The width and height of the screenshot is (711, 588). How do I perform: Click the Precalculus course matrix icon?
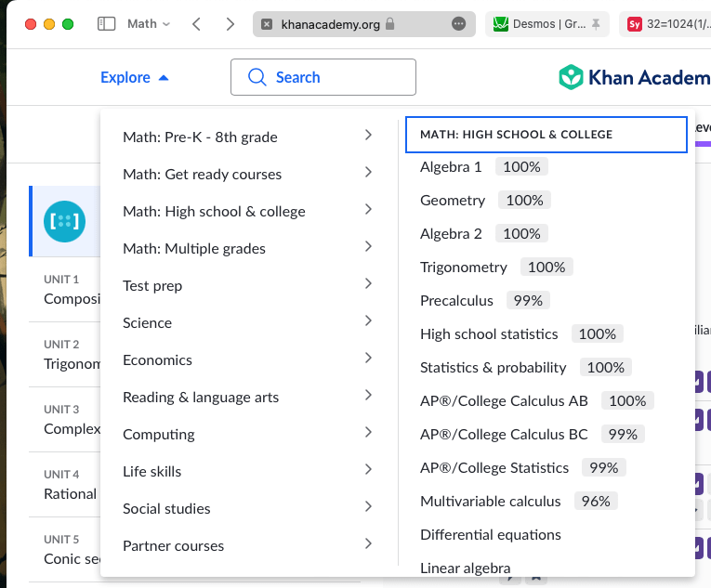tap(64, 221)
